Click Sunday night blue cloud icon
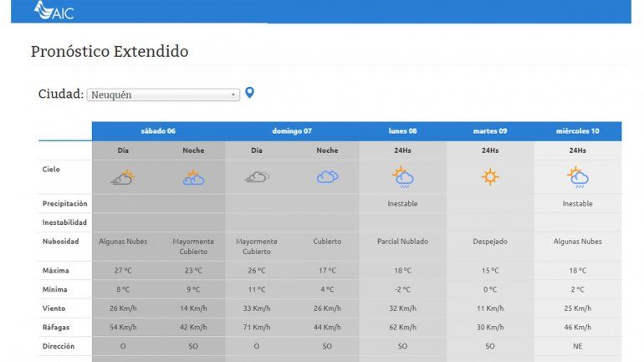Screen dimensions: 644x362 pos(327,177)
